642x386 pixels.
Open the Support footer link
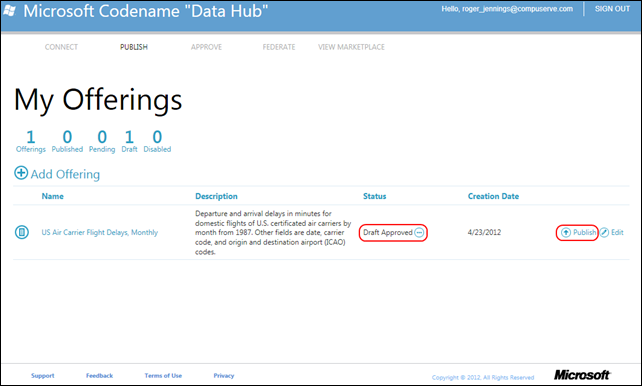click(x=43, y=376)
